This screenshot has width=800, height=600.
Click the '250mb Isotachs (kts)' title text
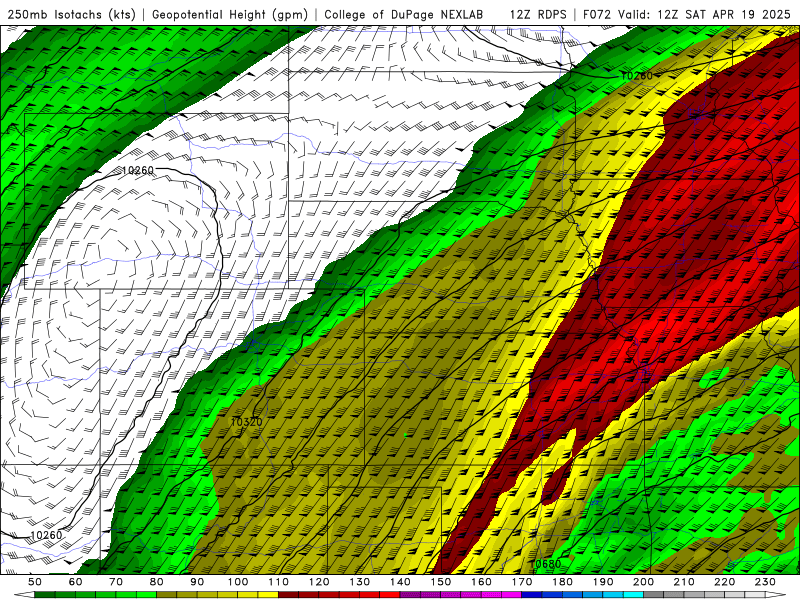71,15
